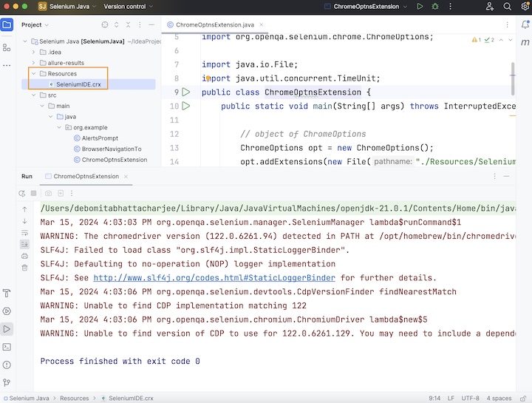Collapse the org.example package
The height and width of the screenshot is (403, 532).
pos(59,127)
